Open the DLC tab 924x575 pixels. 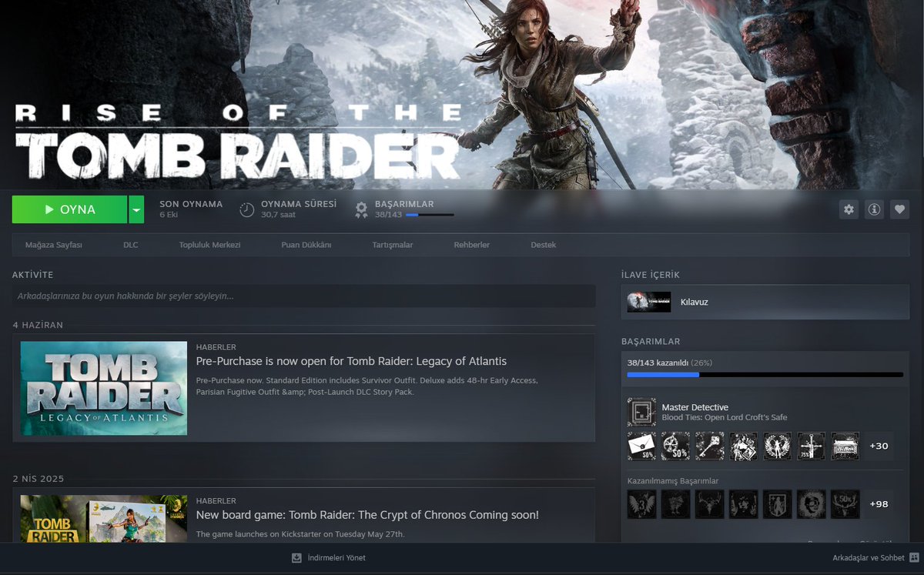coord(131,245)
